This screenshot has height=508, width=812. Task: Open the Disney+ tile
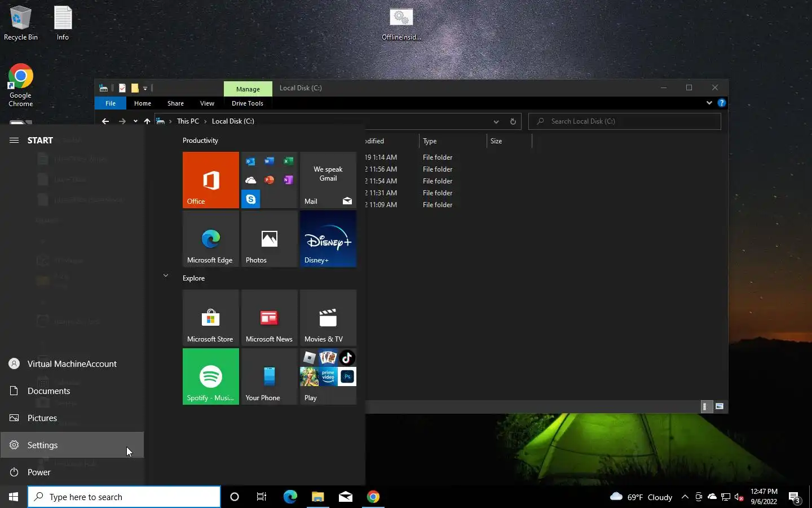(328, 238)
